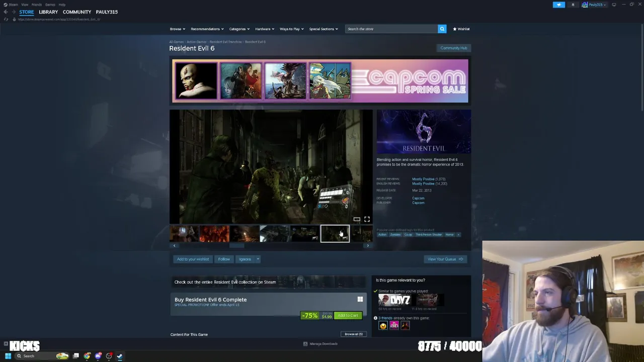Select the highlighted dark screenshot thumbnail
644x362 pixels.
[335, 234]
